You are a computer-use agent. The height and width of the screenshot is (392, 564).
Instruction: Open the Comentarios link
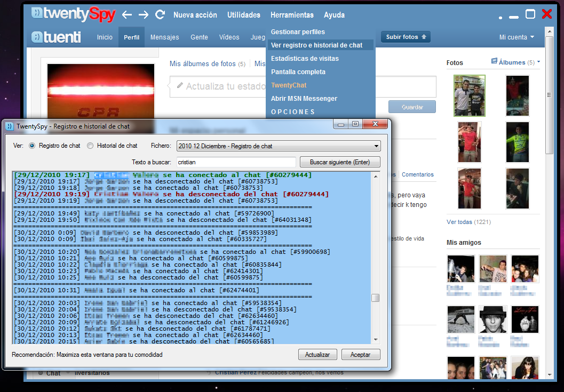click(418, 174)
